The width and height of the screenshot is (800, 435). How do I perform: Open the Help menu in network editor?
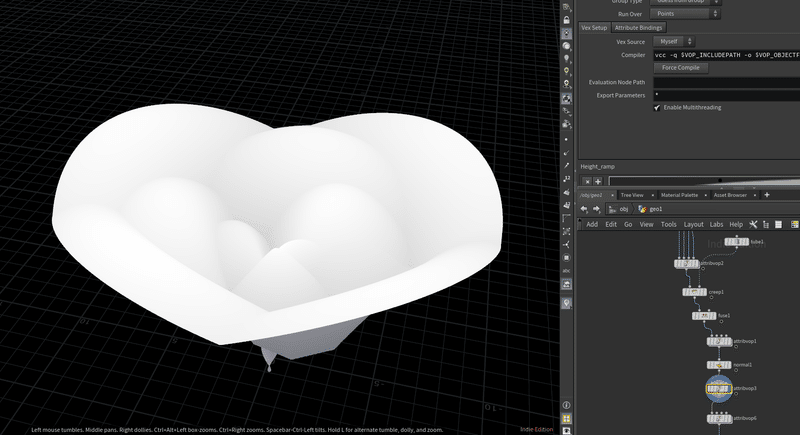point(736,224)
